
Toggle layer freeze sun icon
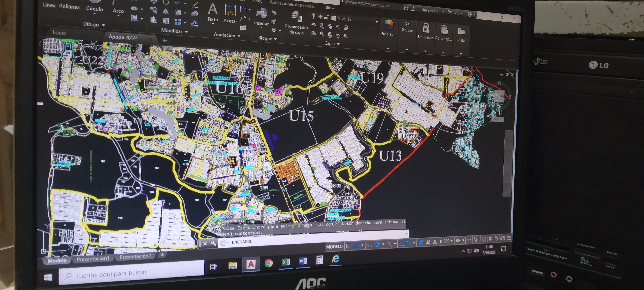click(x=320, y=17)
